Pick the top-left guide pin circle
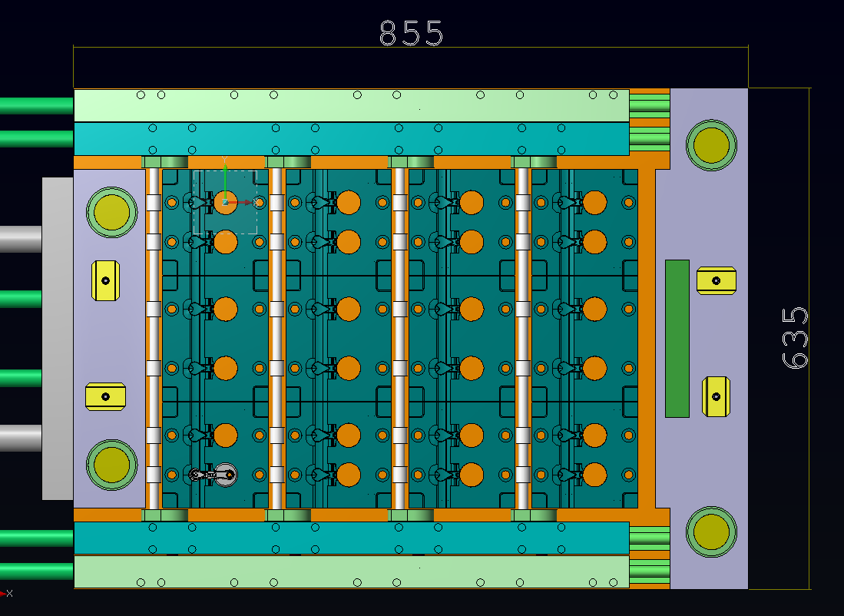This screenshot has width=844, height=616. tap(112, 212)
